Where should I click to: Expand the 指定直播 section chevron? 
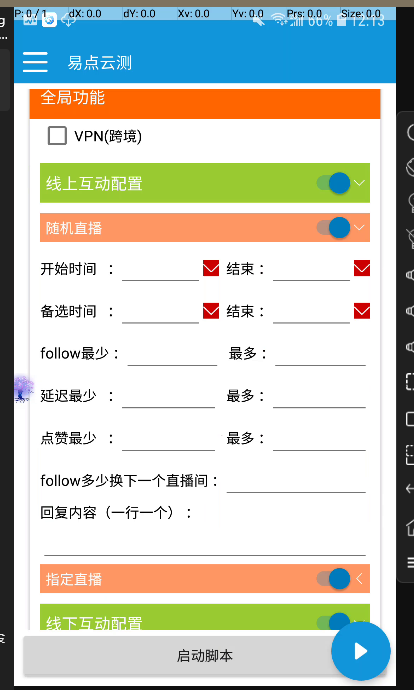(x=359, y=579)
